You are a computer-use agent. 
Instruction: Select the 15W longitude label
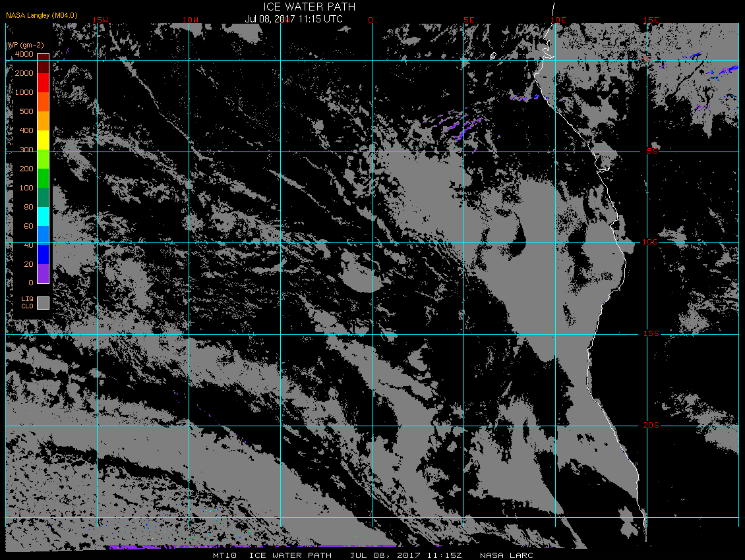(x=100, y=20)
